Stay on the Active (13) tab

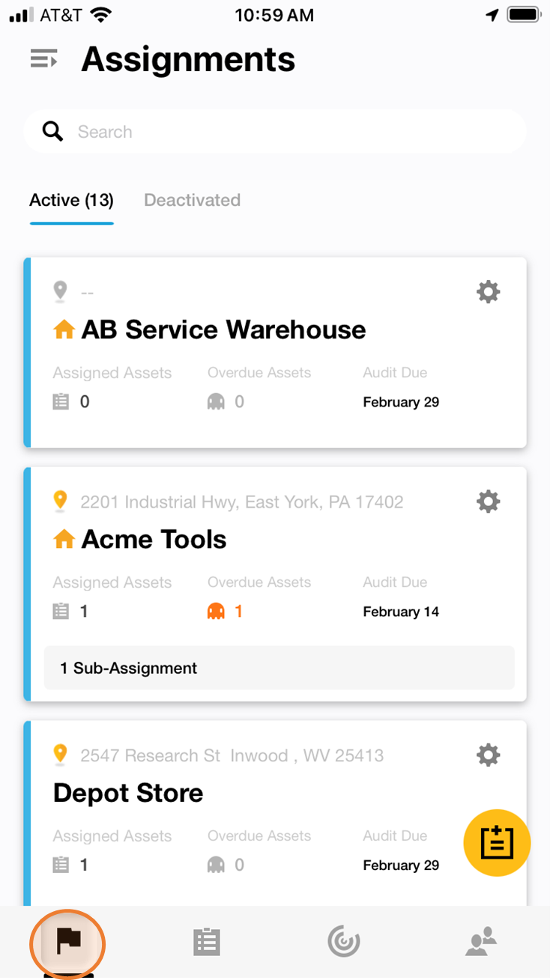71,200
